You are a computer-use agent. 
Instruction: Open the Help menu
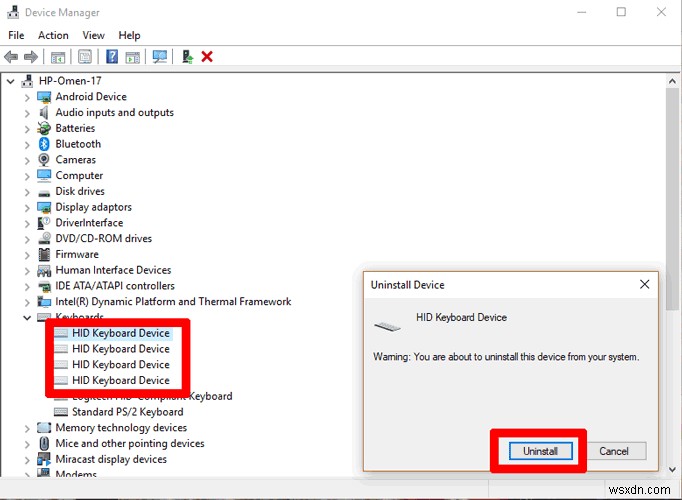129,35
